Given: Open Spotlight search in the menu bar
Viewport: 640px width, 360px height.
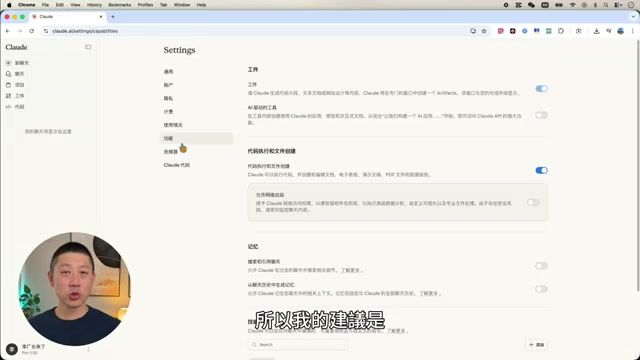Looking at the screenshot, I should 606,5.
